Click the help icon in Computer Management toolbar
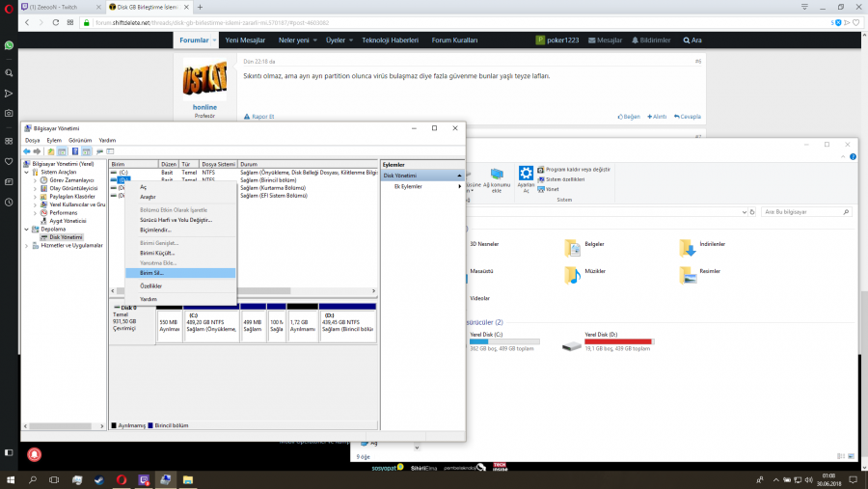The width and height of the screenshot is (868, 489). (x=75, y=151)
